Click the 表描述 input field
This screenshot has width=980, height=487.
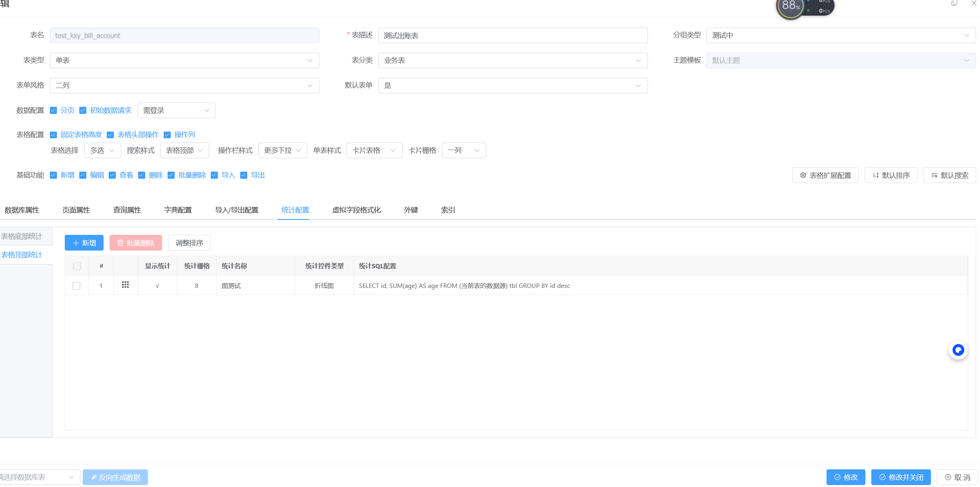tap(513, 35)
